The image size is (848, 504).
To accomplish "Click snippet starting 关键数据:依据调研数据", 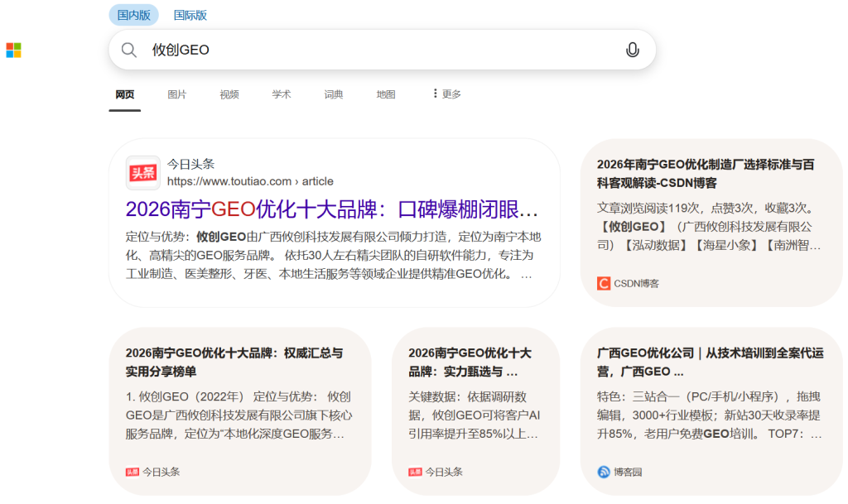I will coord(475,415).
